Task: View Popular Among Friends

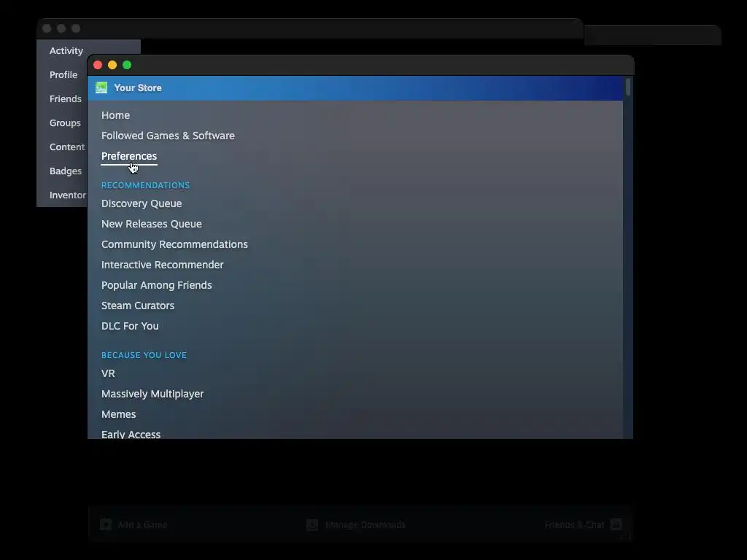Action: click(x=156, y=285)
